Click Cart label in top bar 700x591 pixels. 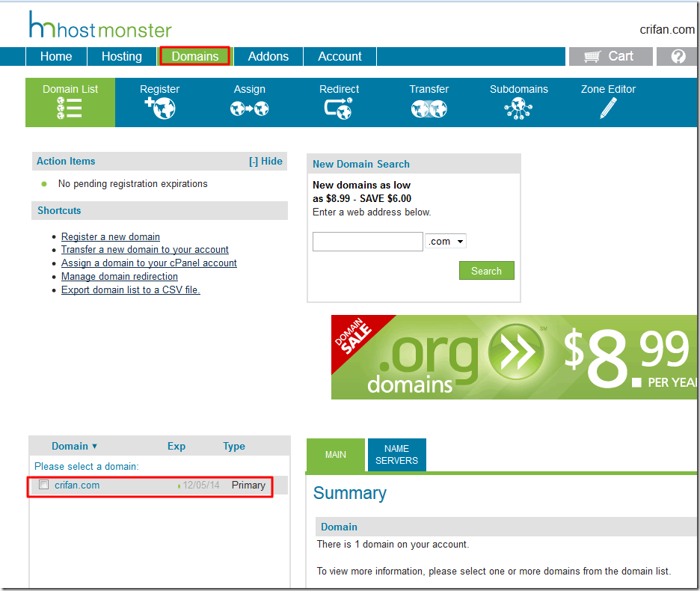621,56
